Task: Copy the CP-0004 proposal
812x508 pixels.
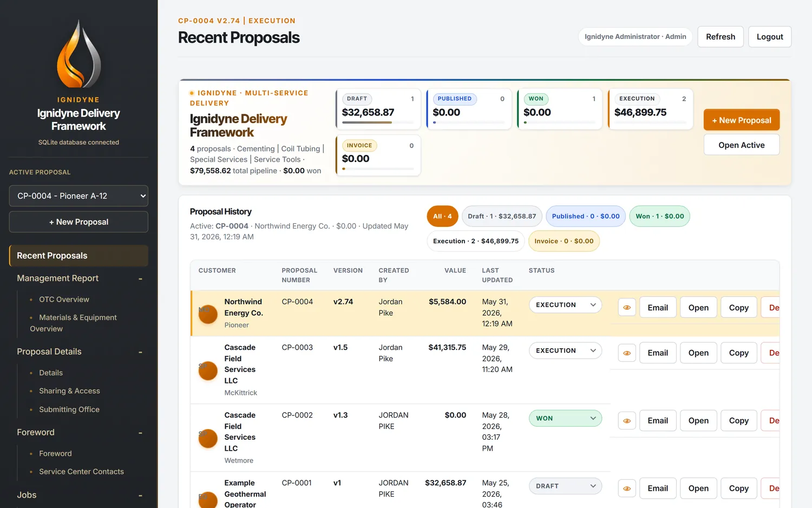Action: pyautogui.click(x=739, y=308)
